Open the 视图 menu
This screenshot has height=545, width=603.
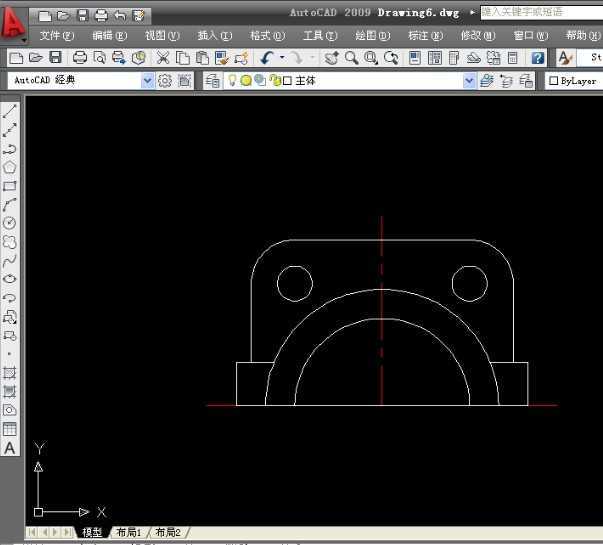point(162,36)
